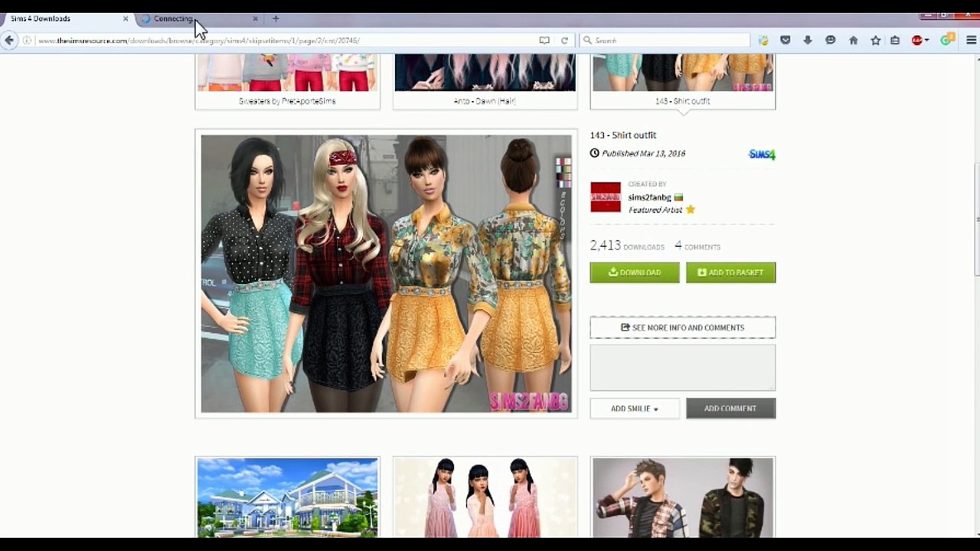The width and height of the screenshot is (980, 551).
Task: Open the colorful extension icon beside Search box
Action: (x=763, y=41)
